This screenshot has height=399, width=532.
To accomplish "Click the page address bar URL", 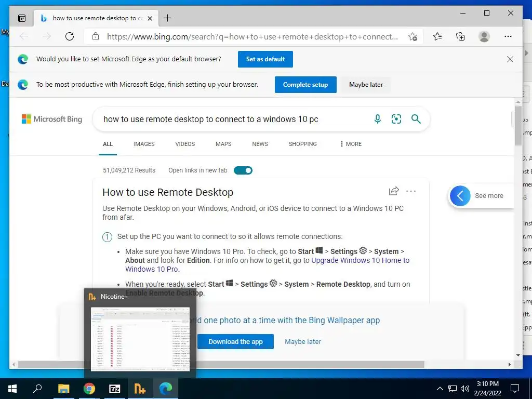I will (x=252, y=37).
